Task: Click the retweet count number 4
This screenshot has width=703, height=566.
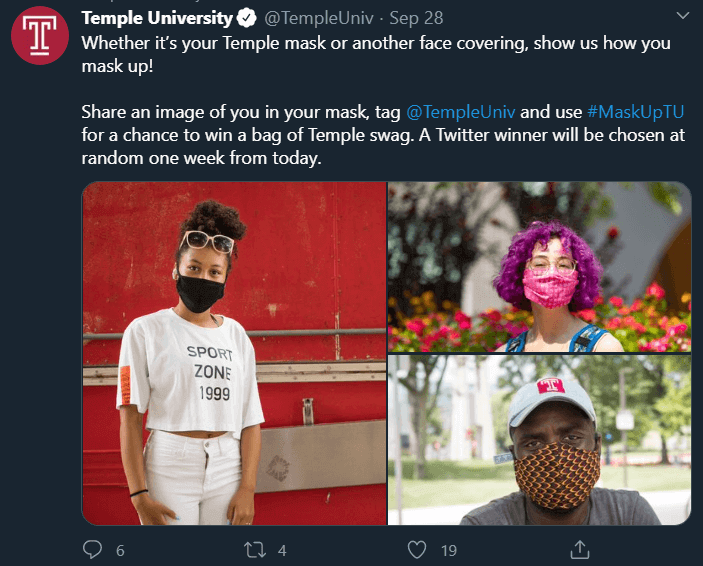Action: click(282, 550)
